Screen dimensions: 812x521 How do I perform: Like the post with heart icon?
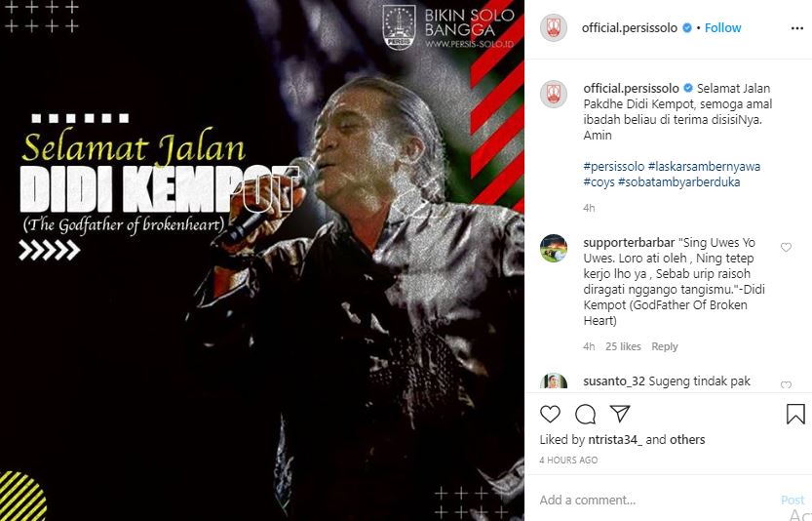(550, 414)
